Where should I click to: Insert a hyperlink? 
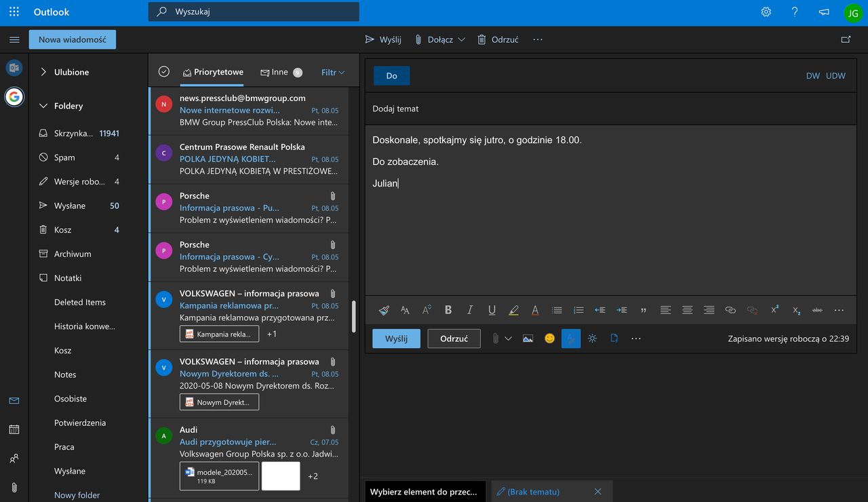click(730, 310)
